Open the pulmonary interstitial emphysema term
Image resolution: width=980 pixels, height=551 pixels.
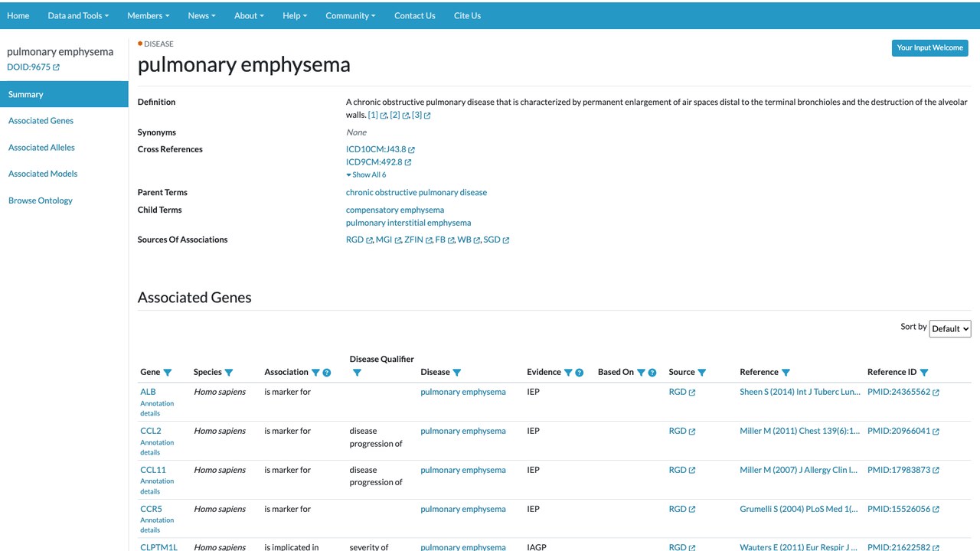[x=409, y=223]
